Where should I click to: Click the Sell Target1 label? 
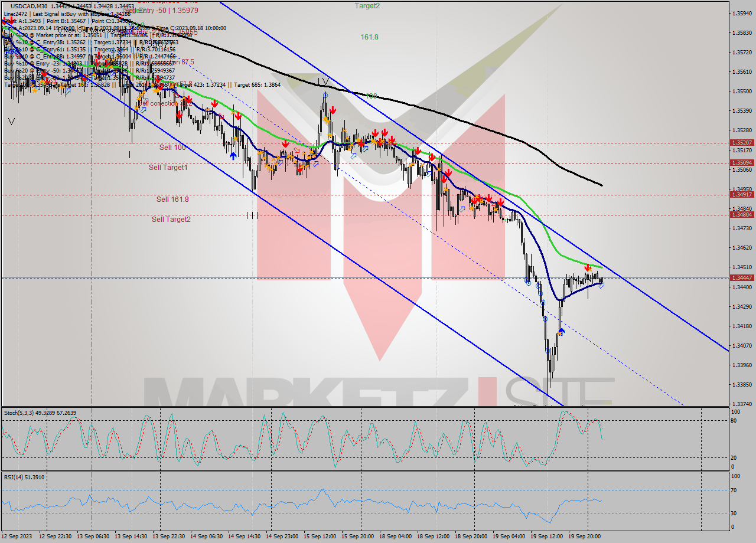[x=168, y=167]
